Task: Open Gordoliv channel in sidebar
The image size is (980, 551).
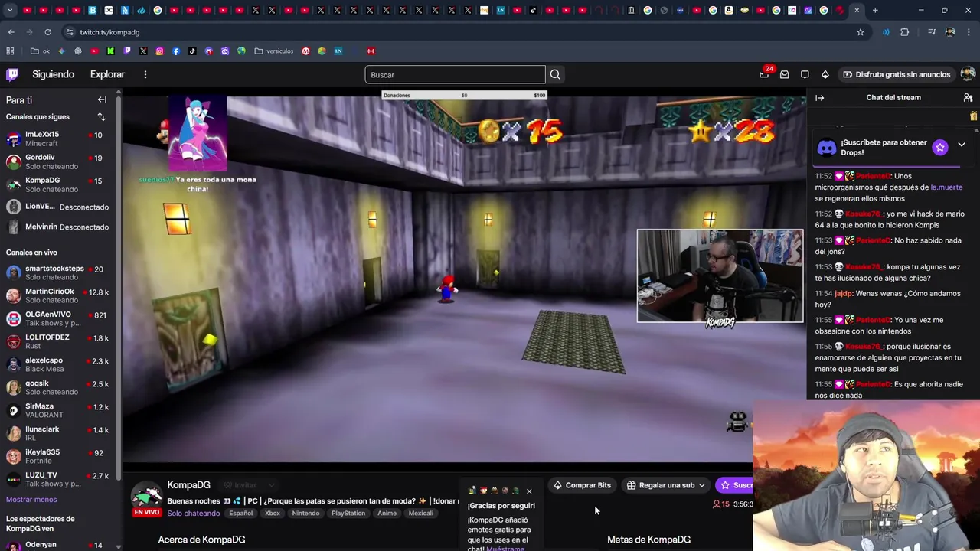Action: coord(57,161)
